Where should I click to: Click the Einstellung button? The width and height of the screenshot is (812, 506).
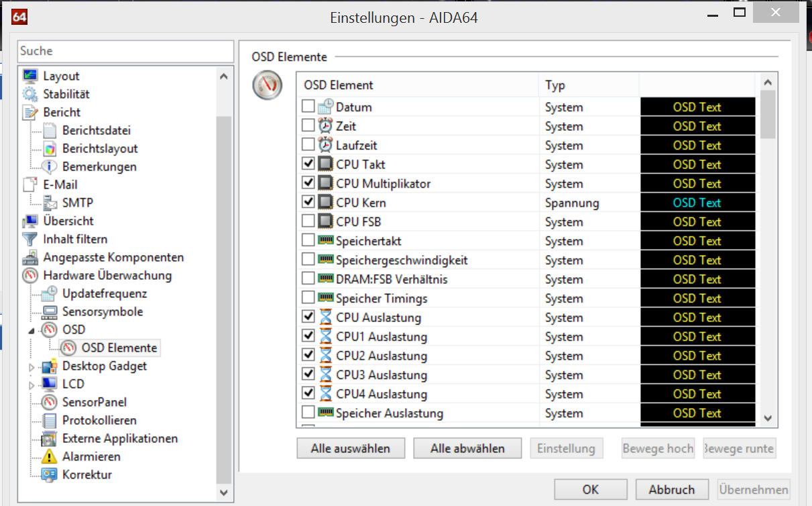[x=566, y=448]
